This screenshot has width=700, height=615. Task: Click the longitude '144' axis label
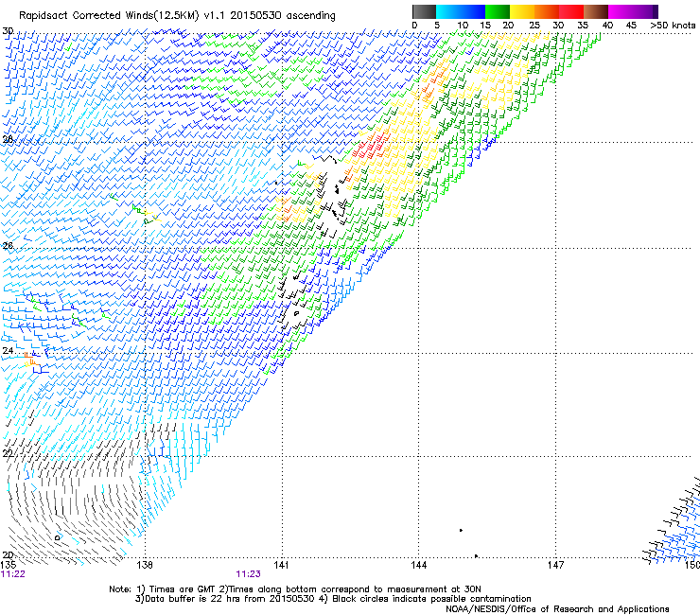tap(418, 565)
